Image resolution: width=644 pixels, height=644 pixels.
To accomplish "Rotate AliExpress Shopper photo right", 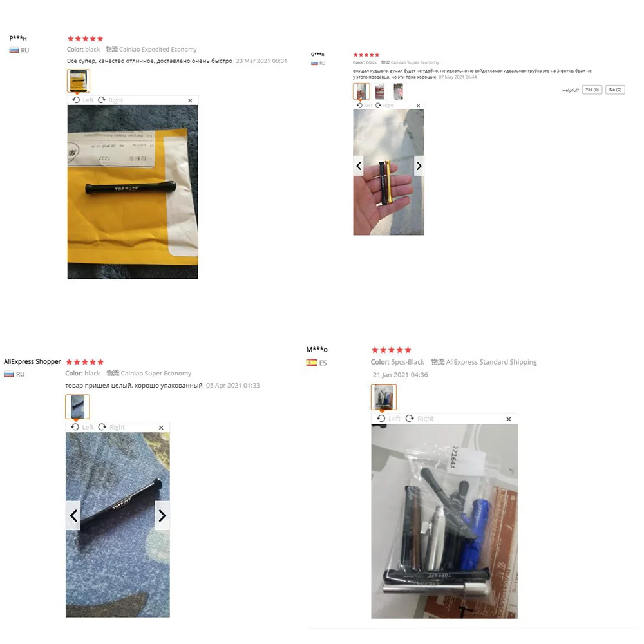I will coord(111,427).
